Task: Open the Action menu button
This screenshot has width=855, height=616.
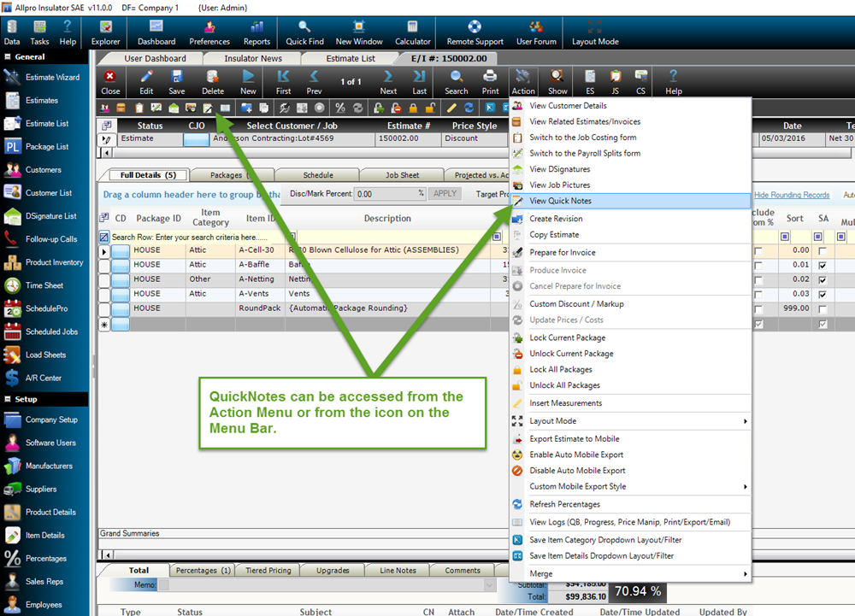Action: pyautogui.click(x=523, y=82)
